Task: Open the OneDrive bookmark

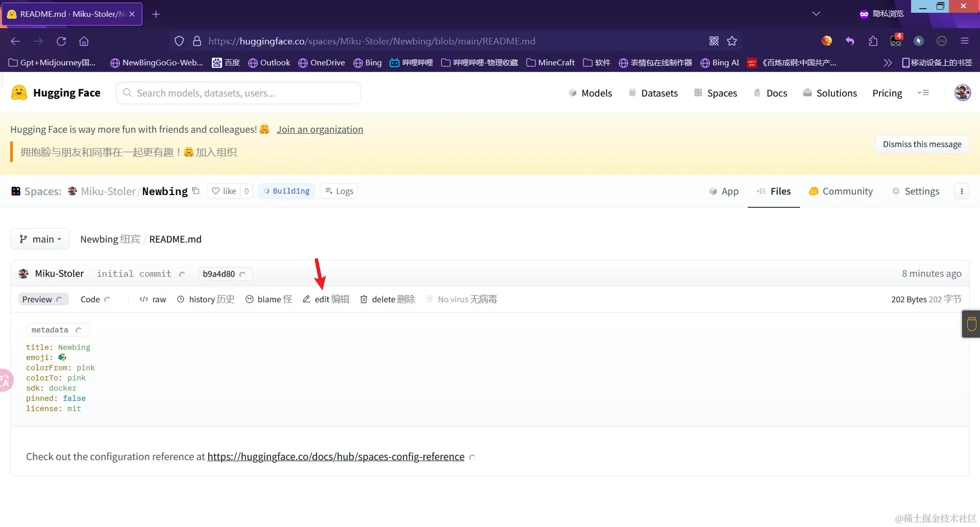Action: click(x=322, y=63)
